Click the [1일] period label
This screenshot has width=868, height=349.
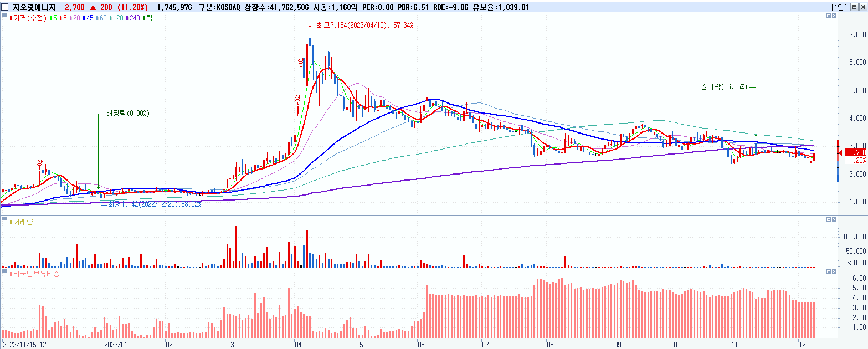coord(839,7)
